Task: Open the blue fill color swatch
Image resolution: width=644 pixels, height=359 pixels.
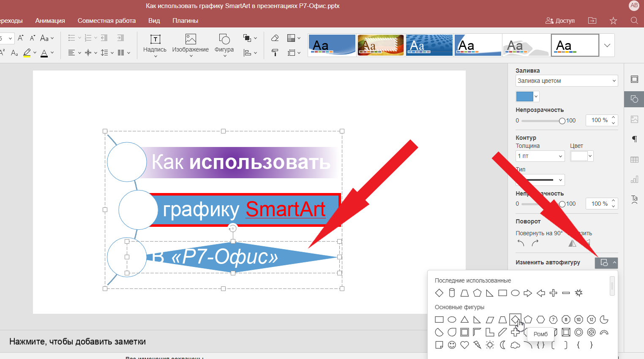Action: coord(527,97)
